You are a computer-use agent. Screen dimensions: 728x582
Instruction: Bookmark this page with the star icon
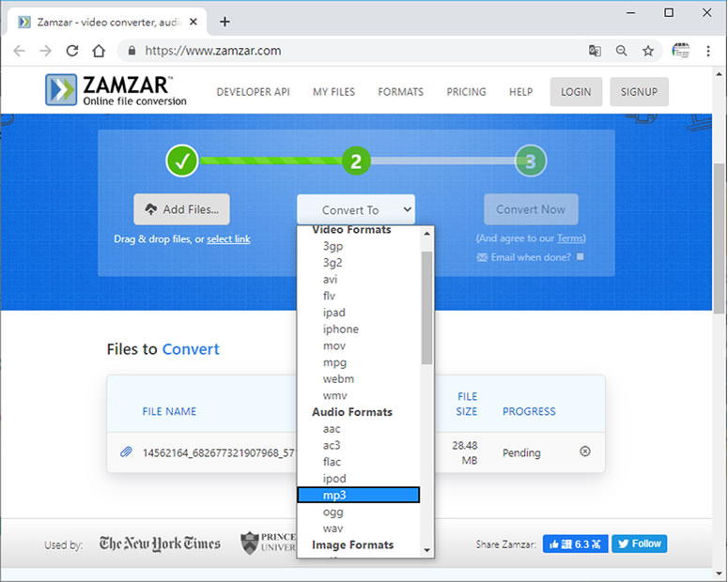[648, 51]
